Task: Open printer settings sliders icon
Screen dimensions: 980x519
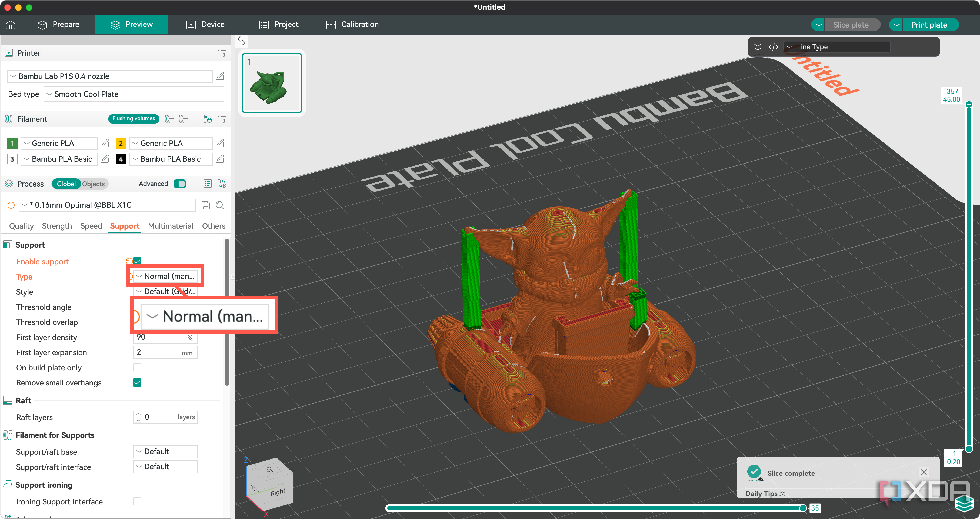Action: (222, 53)
